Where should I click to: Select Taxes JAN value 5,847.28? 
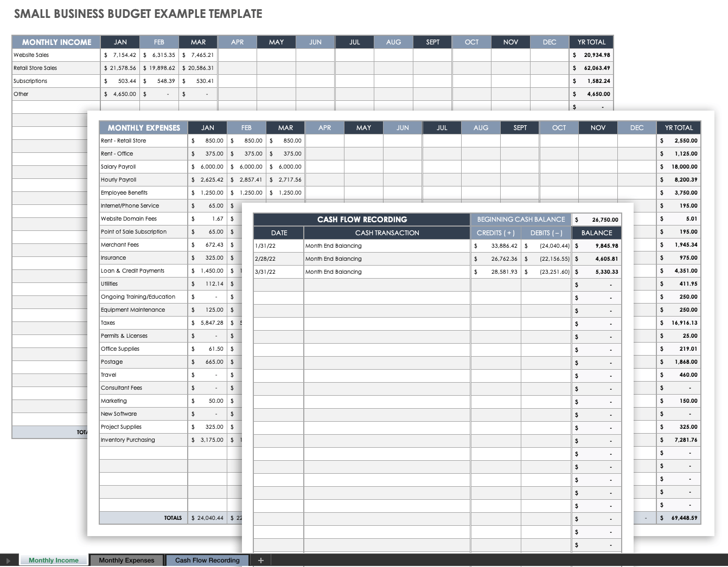tap(208, 323)
